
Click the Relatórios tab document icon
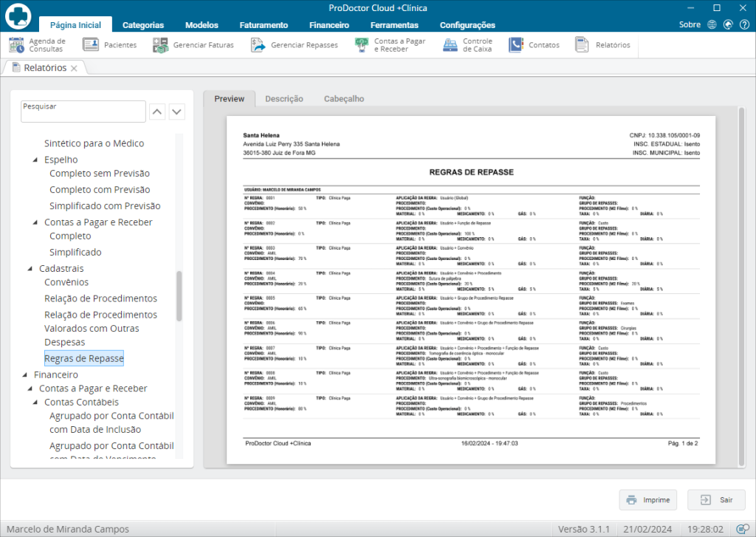click(x=16, y=67)
